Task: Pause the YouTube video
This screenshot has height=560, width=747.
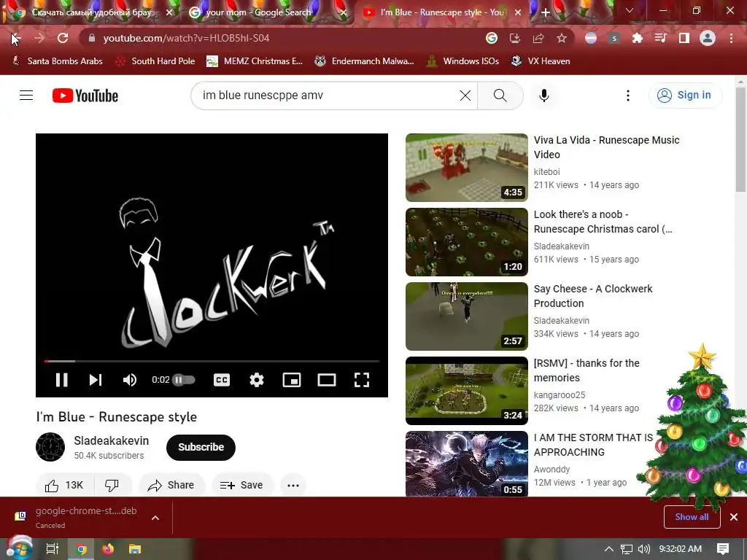Action: click(61, 380)
